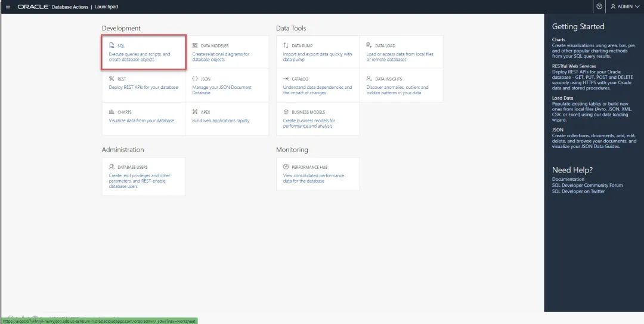644x324 pixels.
Task: Click the JSON braces icon
Action: tap(195, 79)
